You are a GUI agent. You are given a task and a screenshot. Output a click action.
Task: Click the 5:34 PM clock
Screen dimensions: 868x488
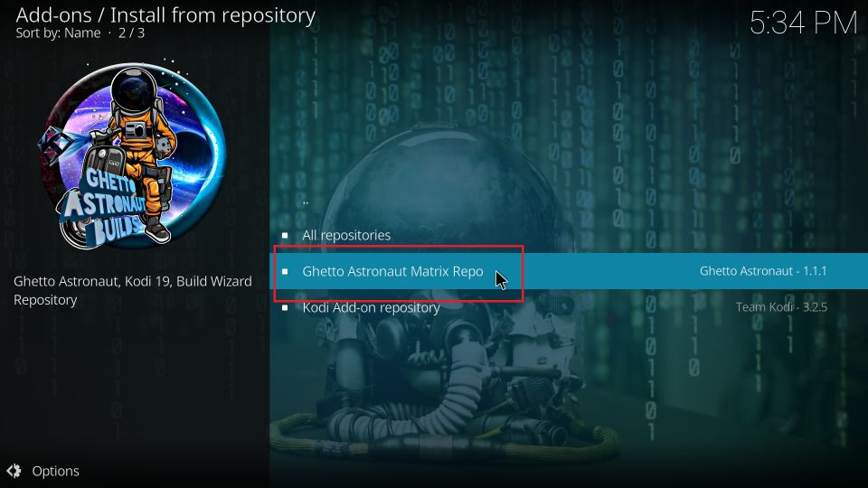(x=803, y=23)
